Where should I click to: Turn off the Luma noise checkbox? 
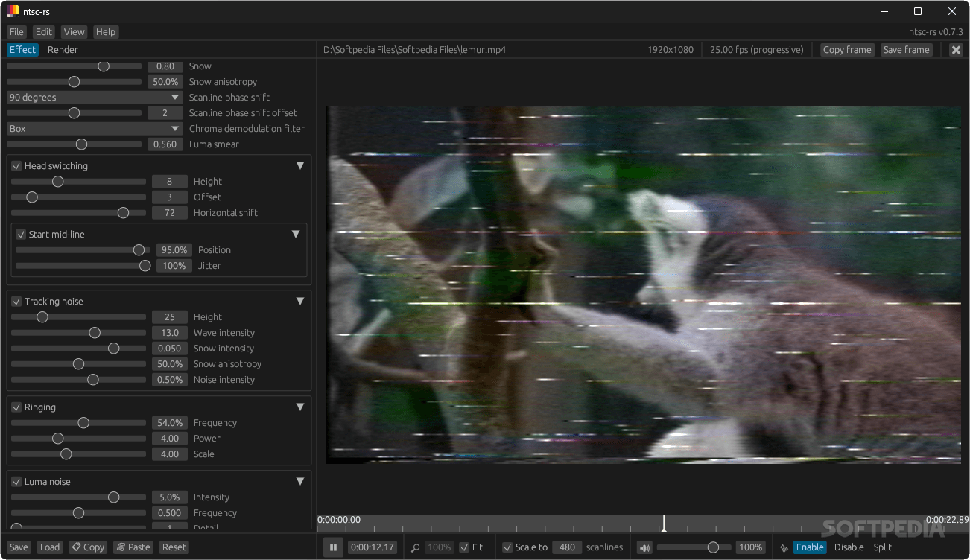pos(16,482)
